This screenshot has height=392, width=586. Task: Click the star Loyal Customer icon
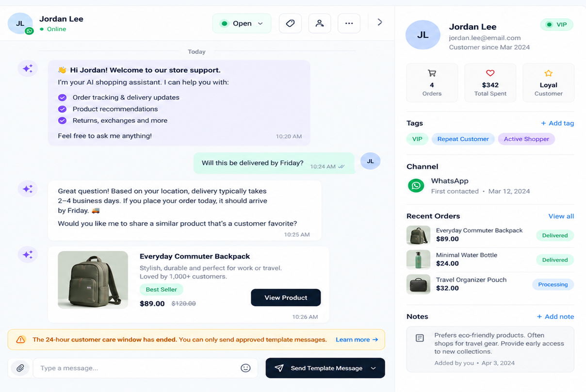548,73
